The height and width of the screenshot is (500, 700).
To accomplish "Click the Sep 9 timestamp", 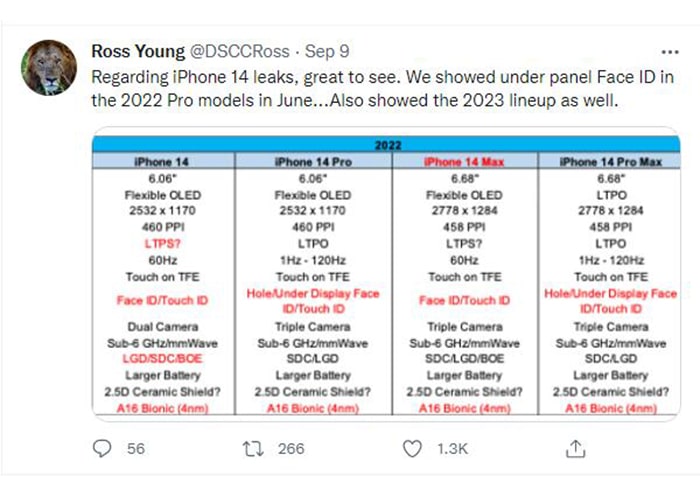I will 327,51.
